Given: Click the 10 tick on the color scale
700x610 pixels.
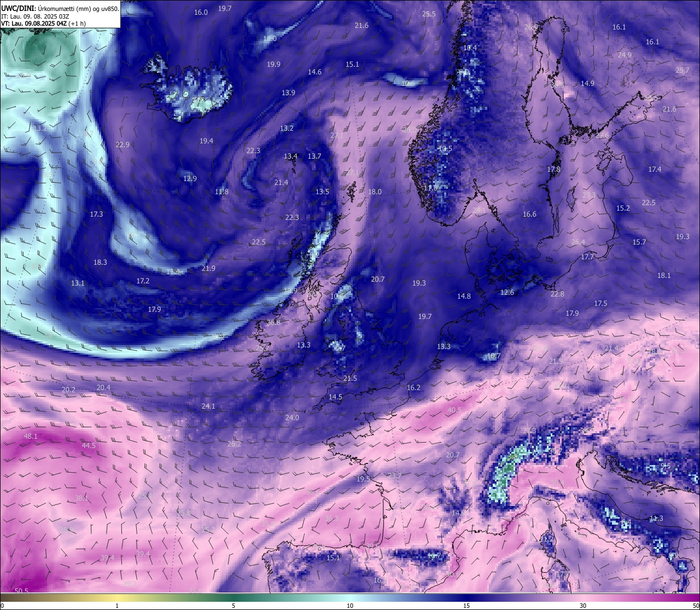Looking at the screenshot, I should (350, 606).
